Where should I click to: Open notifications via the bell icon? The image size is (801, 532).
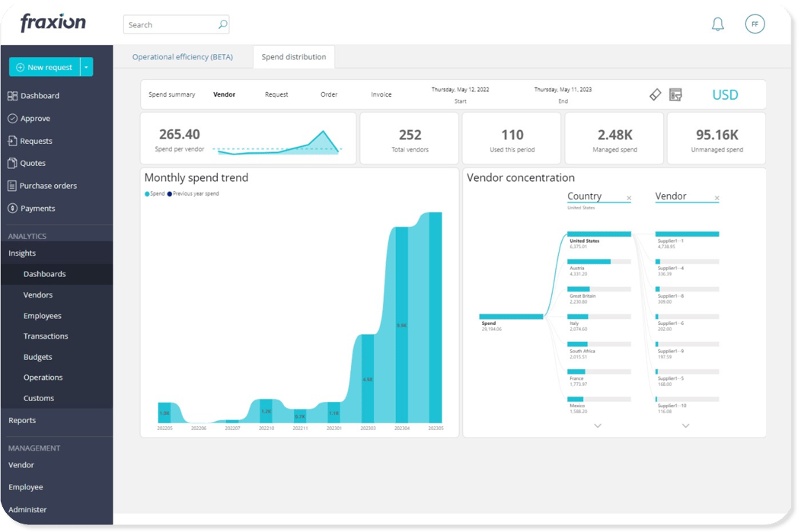pyautogui.click(x=716, y=24)
